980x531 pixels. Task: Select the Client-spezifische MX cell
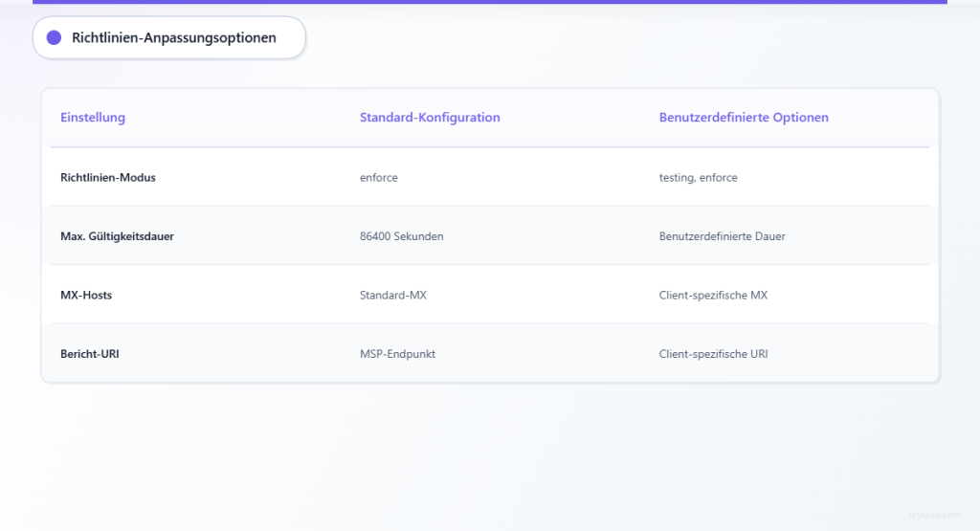point(713,295)
